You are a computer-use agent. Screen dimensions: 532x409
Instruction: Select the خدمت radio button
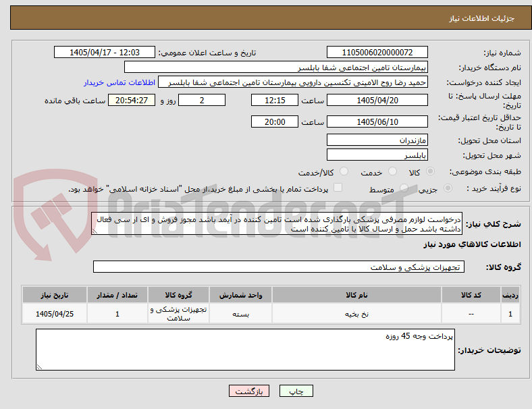392,171
